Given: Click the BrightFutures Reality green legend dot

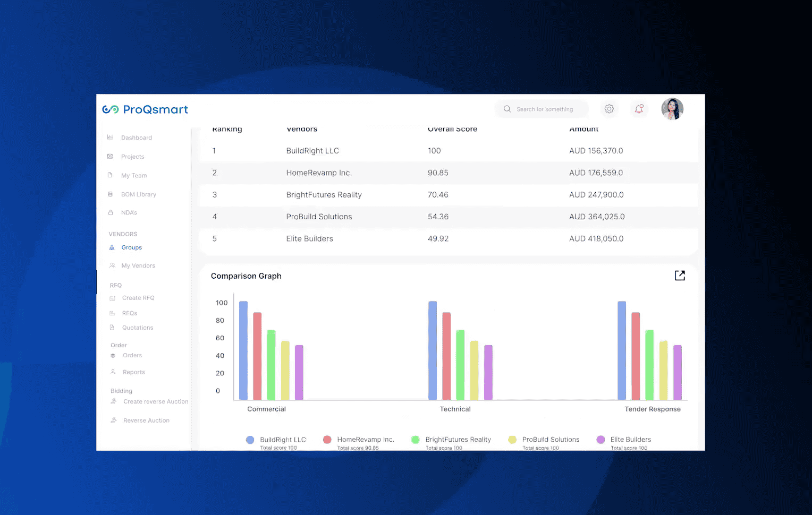Looking at the screenshot, I should tap(415, 440).
